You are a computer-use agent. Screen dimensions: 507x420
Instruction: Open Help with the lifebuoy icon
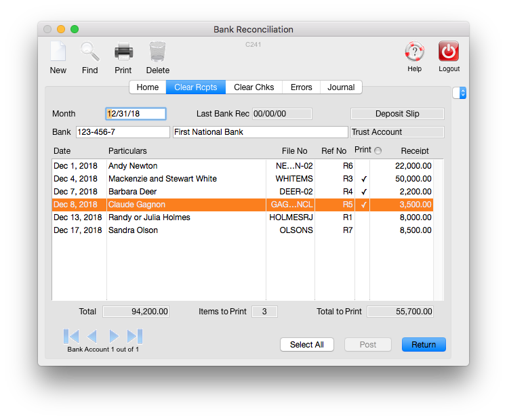(414, 52)
